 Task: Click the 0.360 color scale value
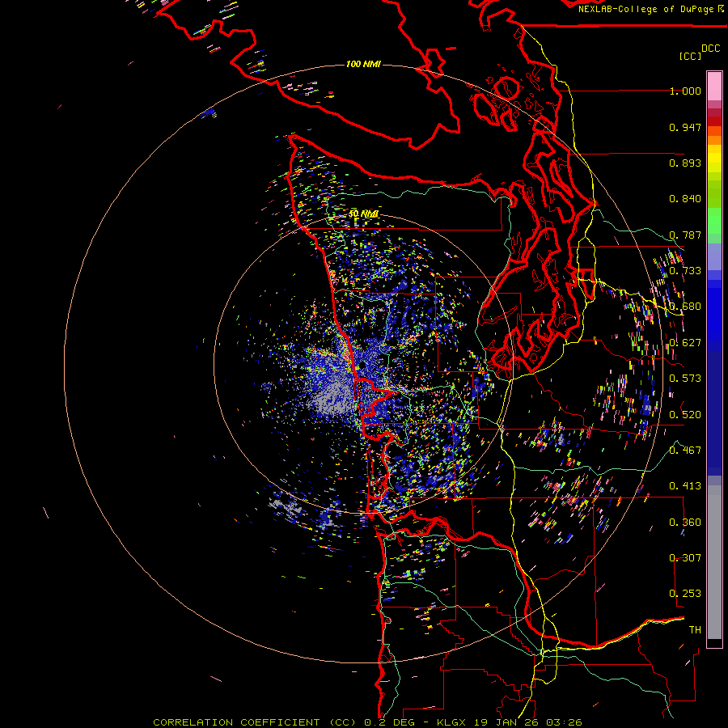[x=685, y=522]
